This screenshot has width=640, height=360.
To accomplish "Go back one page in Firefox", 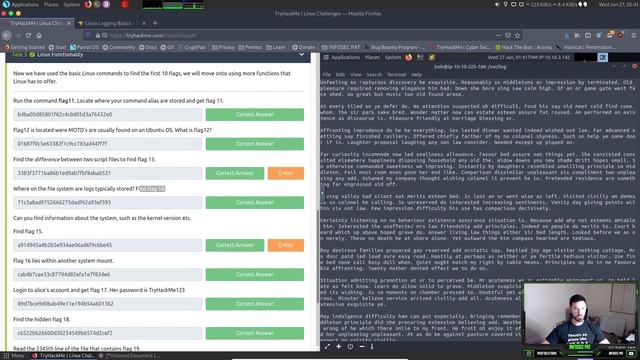I will pyautogui.click(x=7, y=36).
